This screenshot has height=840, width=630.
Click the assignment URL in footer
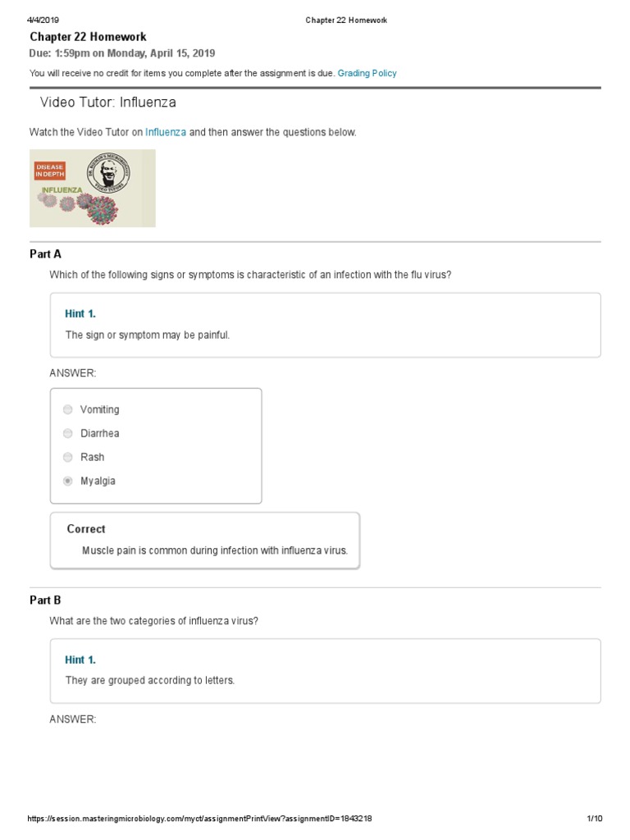coord(200,819)
